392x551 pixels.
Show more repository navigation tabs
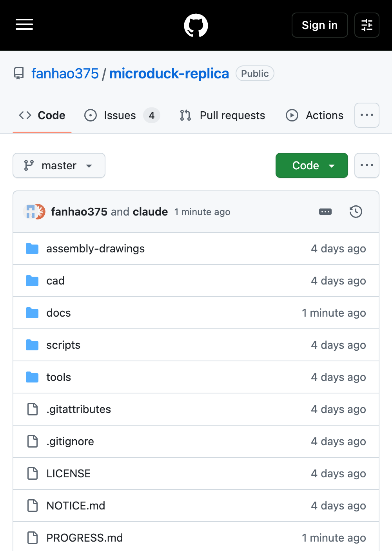[x=367, y=115]
